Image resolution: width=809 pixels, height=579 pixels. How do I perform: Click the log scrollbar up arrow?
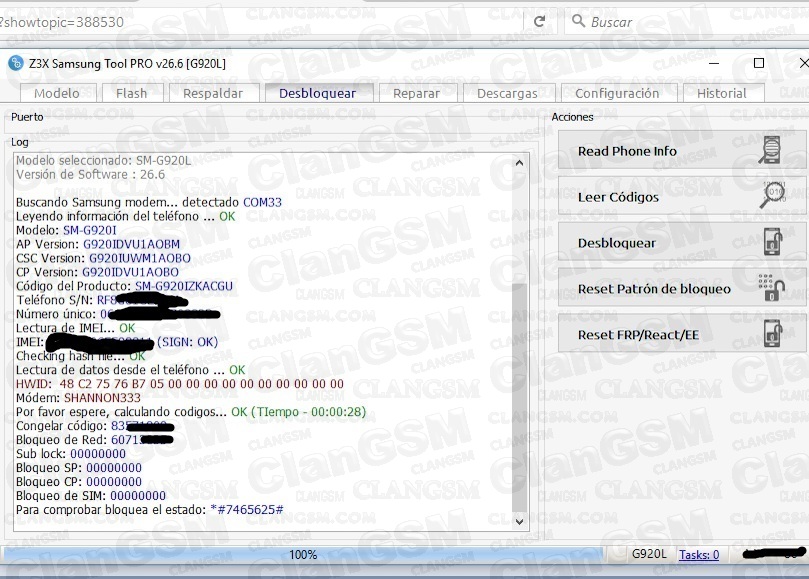click(x=519, y=163)
